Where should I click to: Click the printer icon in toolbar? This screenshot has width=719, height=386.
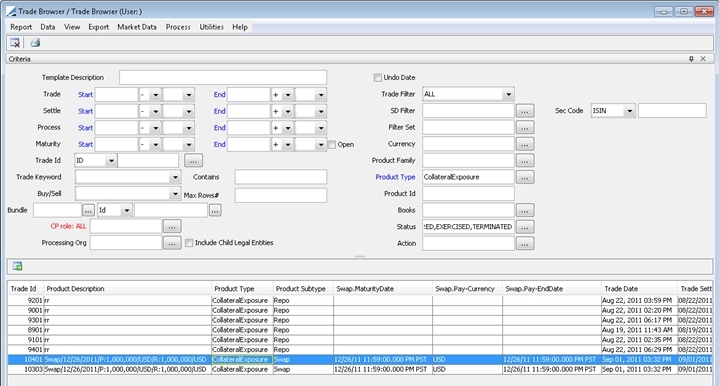(x=35, y=43)
